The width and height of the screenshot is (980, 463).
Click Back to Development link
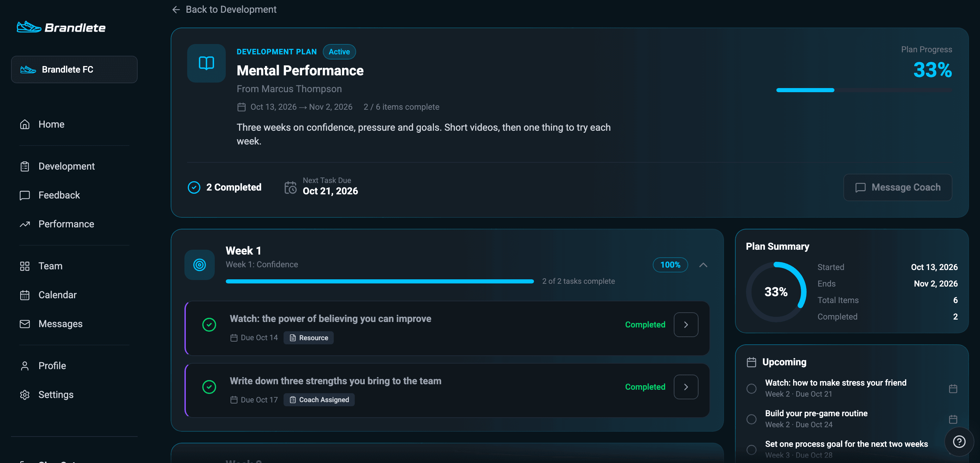point(224,9)
